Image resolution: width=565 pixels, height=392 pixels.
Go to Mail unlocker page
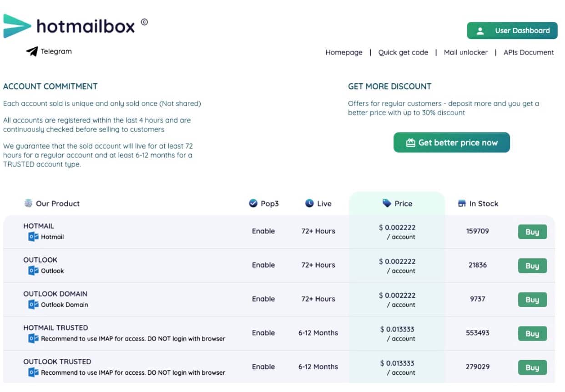pos(465,52)
